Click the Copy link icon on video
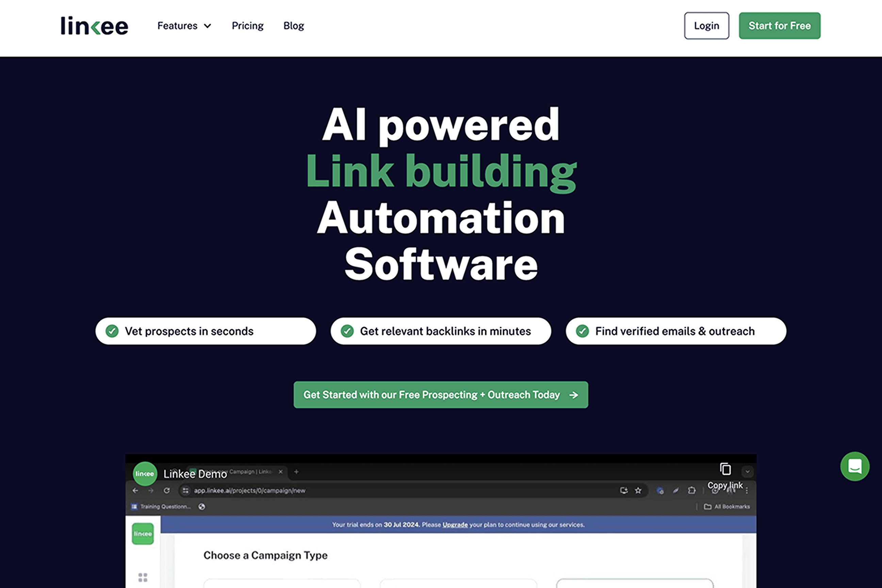The width and height of the screenshot is (882, 588). [x=725, y=469]
